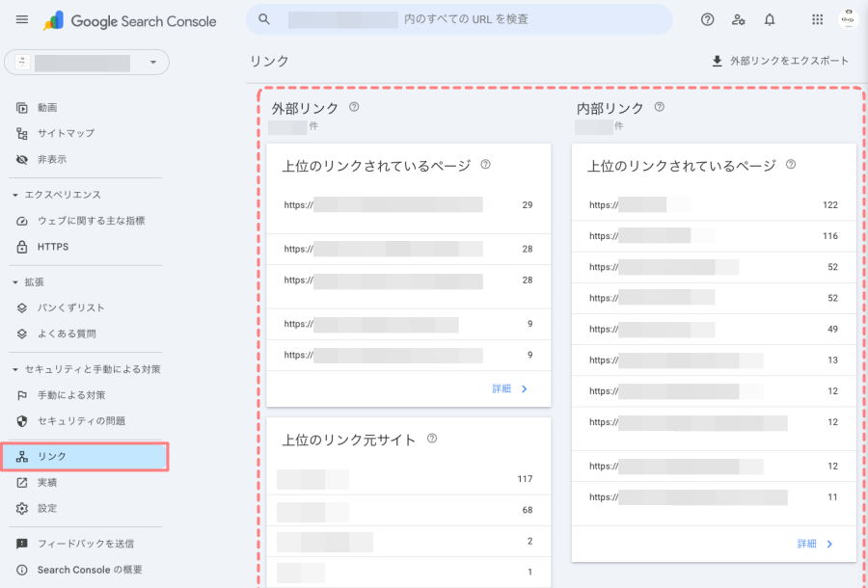The width and height of the screenshot is (868, 588).
Task: Click the download icon for external links export
Action: click(x=717, y=61)
